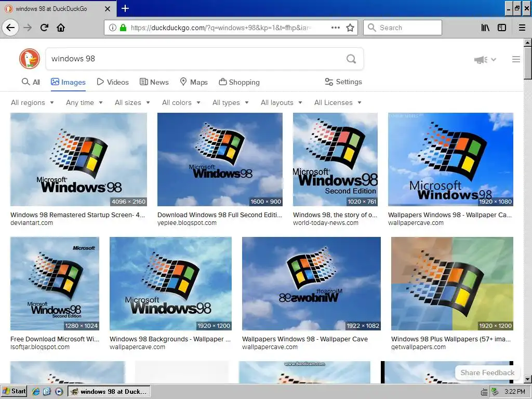Image resolution: width=532 pixels, height=399 pixels.
Task: Open Windows 98 Plus Wallpapers link
Action: pos(451,339)
